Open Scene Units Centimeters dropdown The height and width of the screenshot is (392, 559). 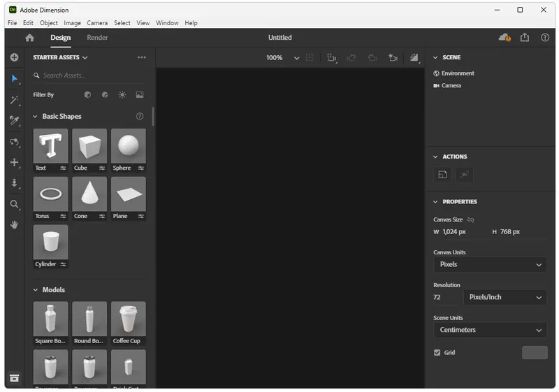pos(490,331)
